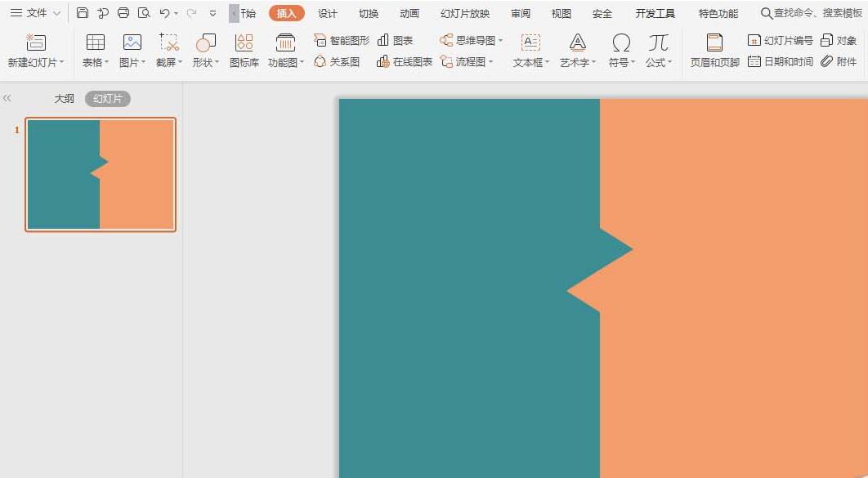Insert a table with the 表格 icon
The width and height of the screenshot is (868, 478).
point(95,43)
